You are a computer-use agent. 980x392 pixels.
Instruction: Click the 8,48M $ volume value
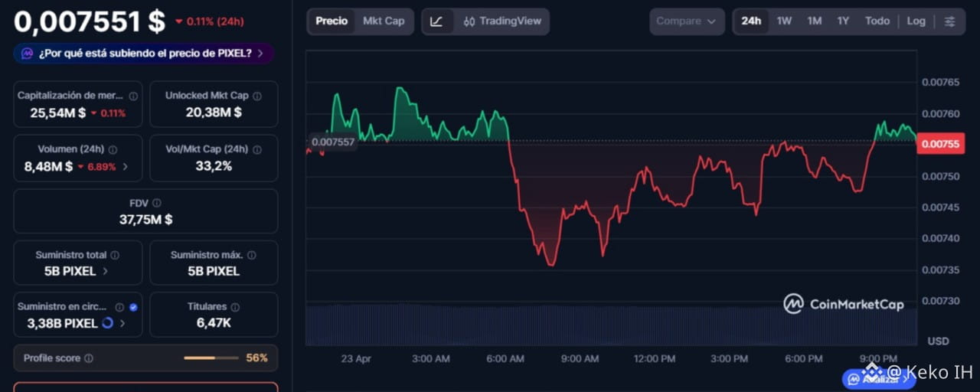(x=47, y=166)
